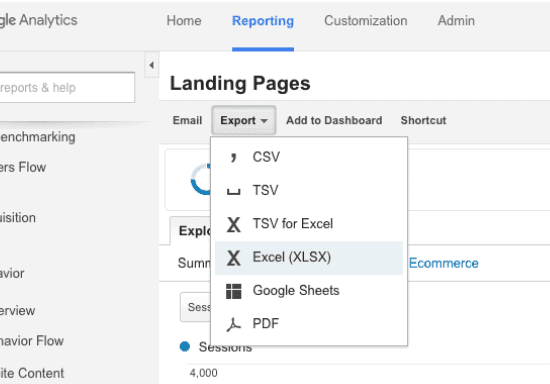This screenshot has height=384, width=550.
Task: Export report as Excel (XLSX)
Action: 309,257
